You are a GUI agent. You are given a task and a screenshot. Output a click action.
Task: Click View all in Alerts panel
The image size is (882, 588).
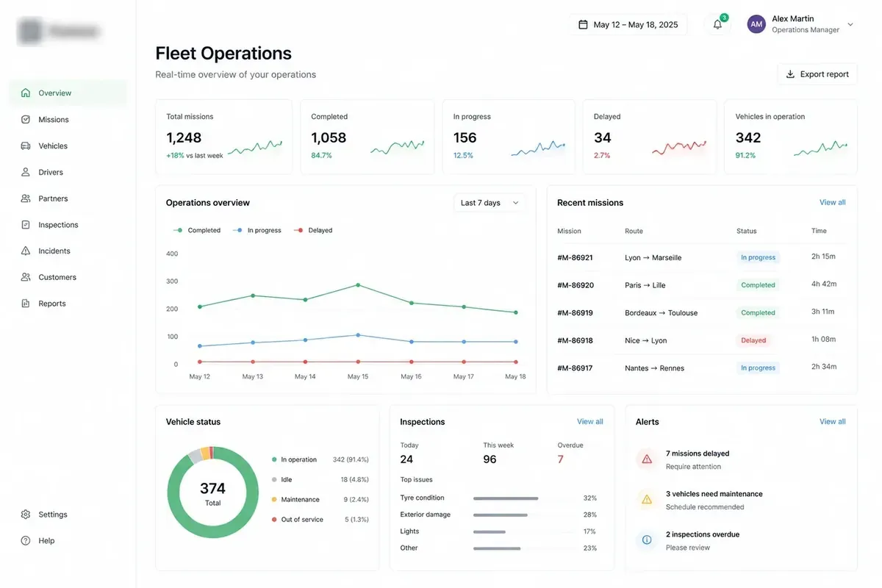click(x=832, y=421)
